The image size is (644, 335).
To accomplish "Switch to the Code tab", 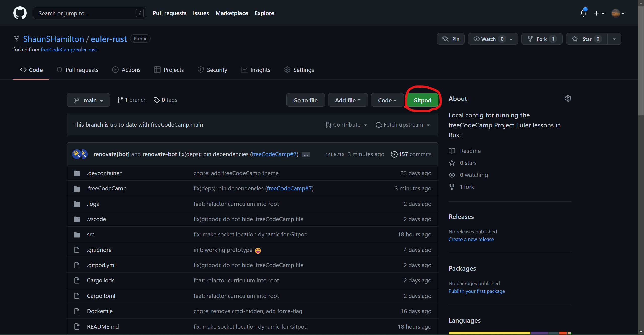I will 31,70.
